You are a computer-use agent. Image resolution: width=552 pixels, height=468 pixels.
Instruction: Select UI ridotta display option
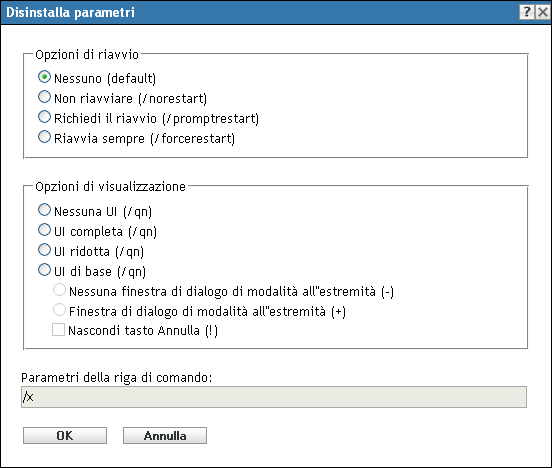coord(44,250)
